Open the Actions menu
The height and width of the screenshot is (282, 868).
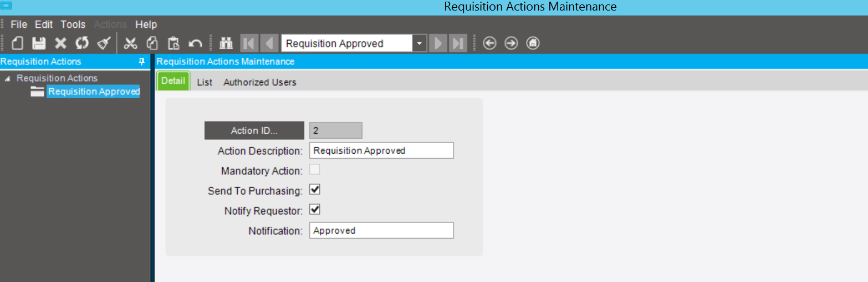pos(110,24)
